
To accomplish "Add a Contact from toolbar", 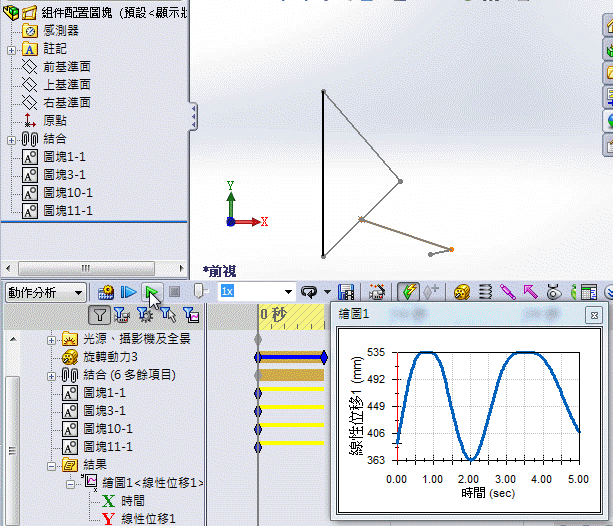I will coord(552,292).
